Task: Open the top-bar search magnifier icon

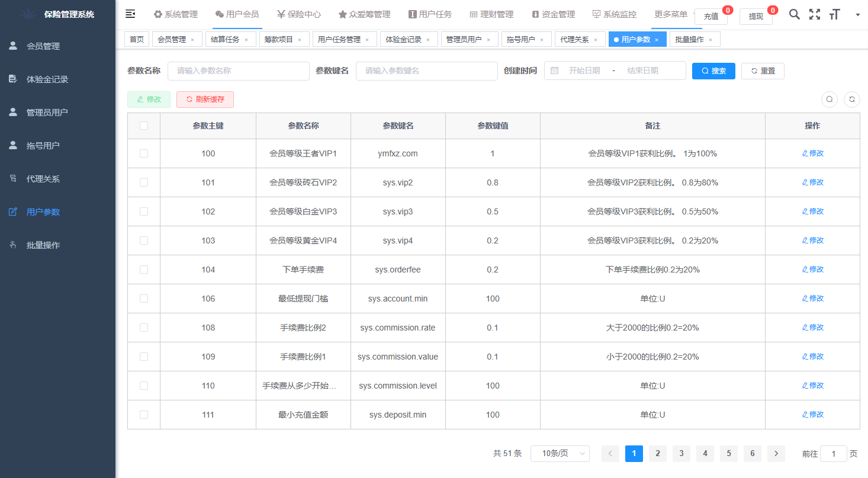Action: coord(795,14)
